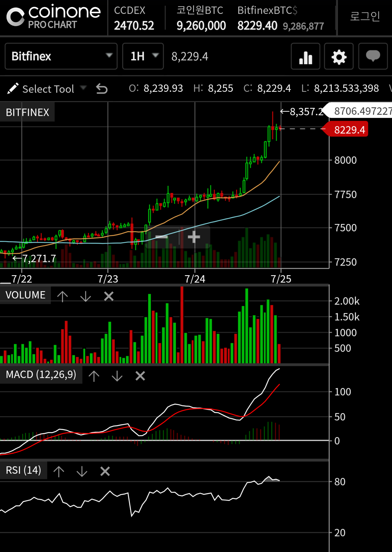
Task: Move MACD panel down
Action: pyautogui.click(x=117, y=376)
